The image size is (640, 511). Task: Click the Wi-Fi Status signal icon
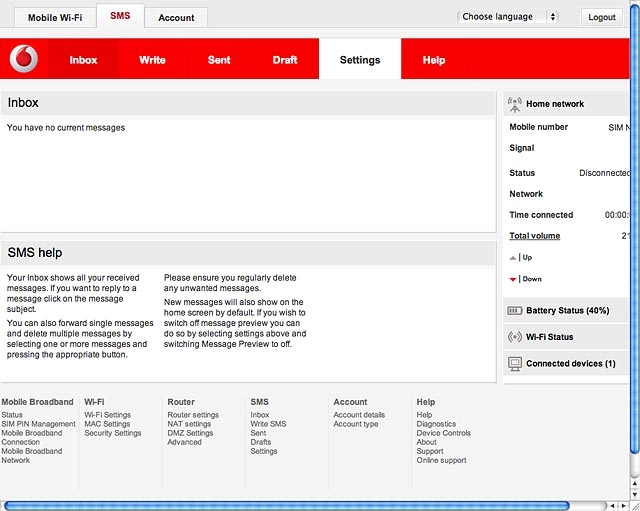(515, 337)
